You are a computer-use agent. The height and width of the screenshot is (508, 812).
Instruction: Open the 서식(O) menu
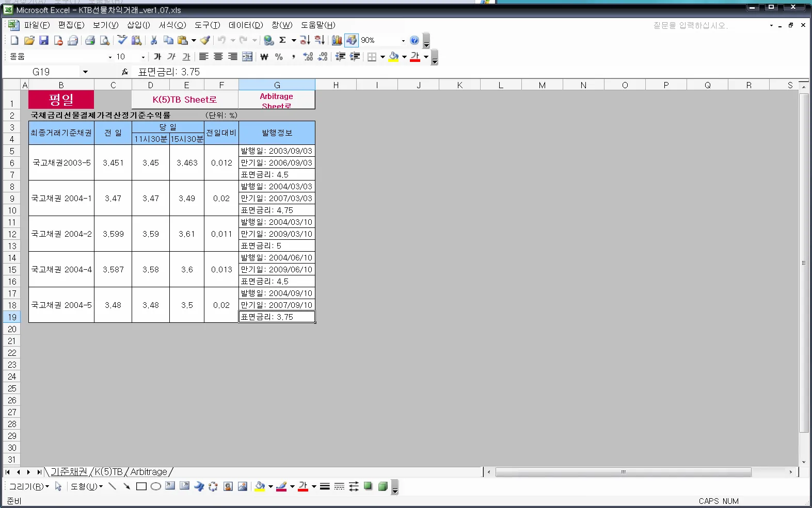[x=172, y=25]
